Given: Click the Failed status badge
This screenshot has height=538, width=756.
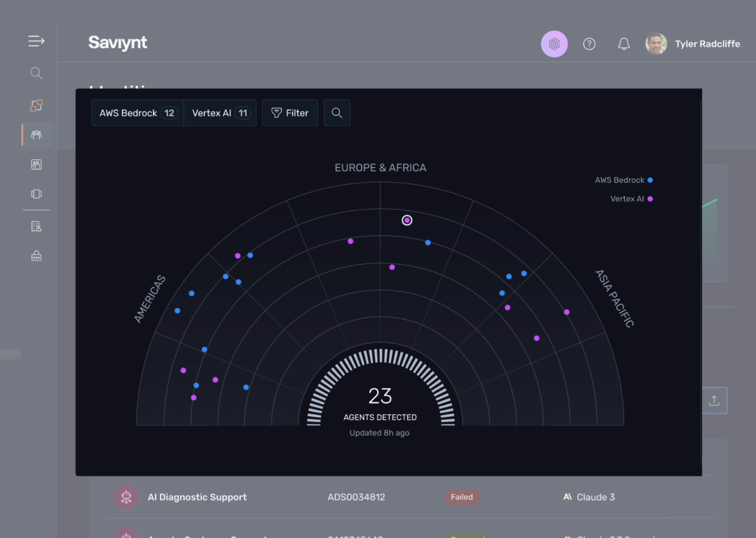Looking at the screenshot, I should coord(461,497).
